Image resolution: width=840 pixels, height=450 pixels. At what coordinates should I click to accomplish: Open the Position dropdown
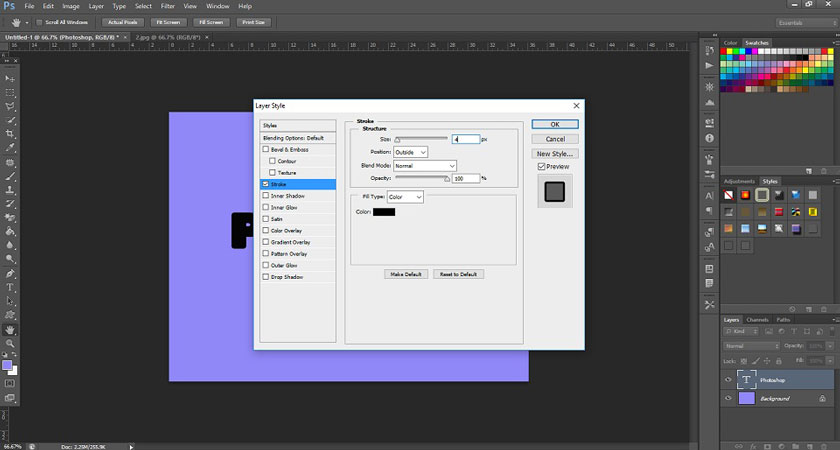click(410, 152)
